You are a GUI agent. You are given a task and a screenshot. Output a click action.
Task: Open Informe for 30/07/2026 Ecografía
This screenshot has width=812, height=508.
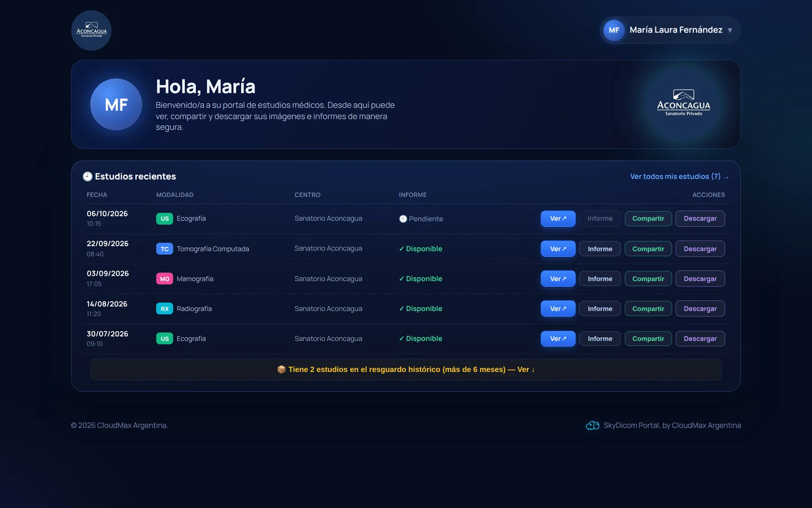600,339
